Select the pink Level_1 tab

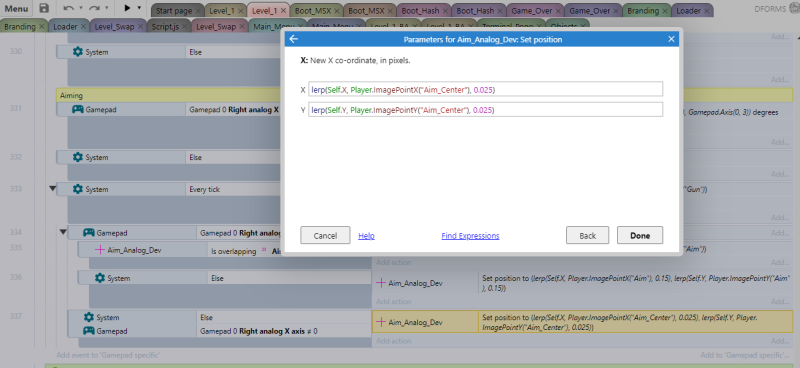point(265,11)
